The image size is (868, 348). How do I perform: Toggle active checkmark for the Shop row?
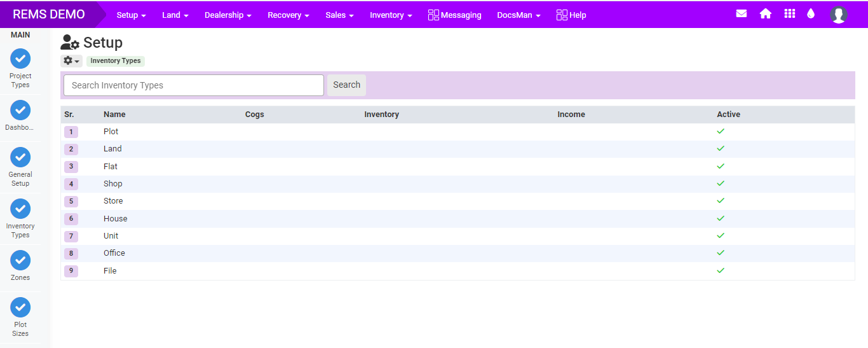[x=720, y=183]
